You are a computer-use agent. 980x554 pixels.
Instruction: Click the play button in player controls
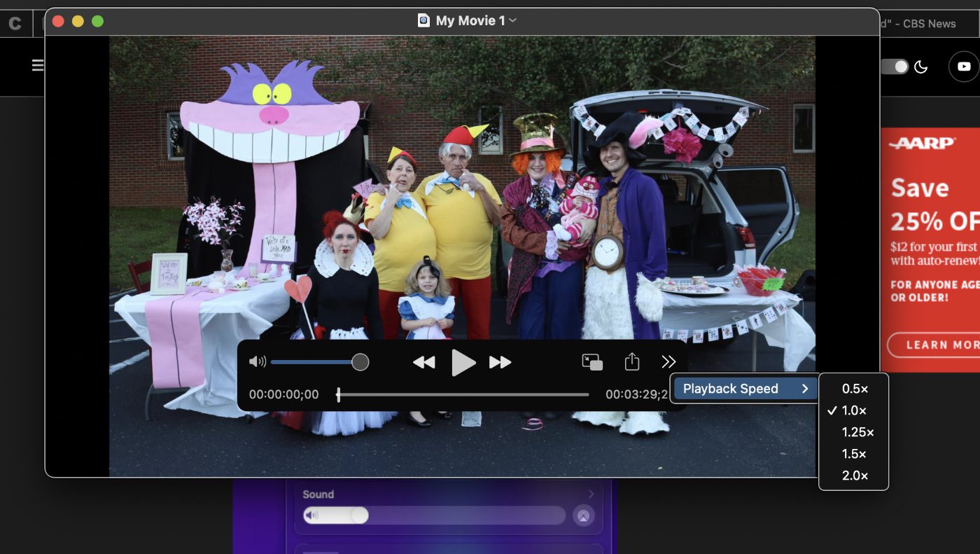[x=463, y=363]
